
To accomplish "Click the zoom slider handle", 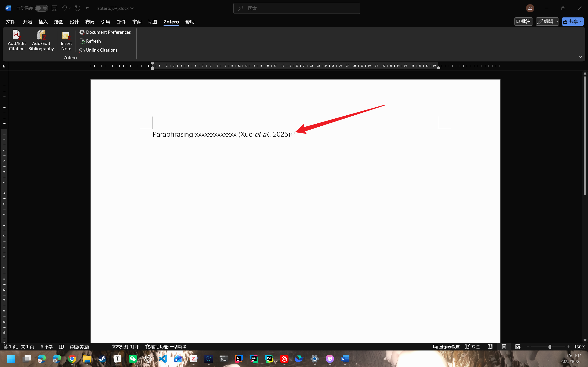I will [x=550, y=347].
